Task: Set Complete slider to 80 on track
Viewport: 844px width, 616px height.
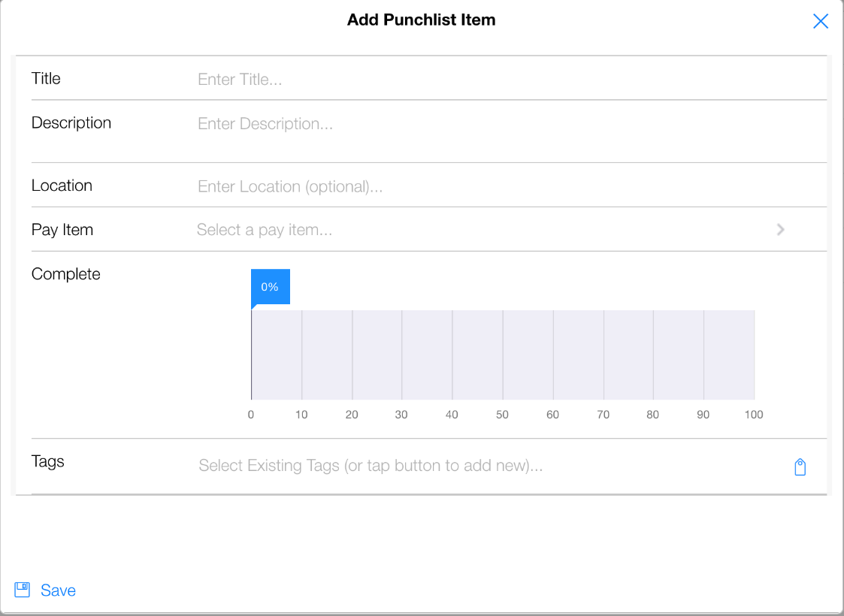Action: [653, 355]
